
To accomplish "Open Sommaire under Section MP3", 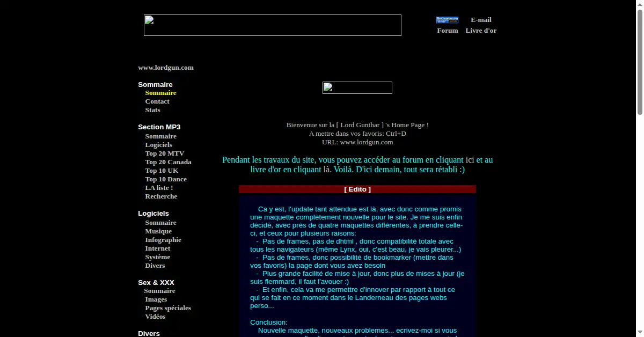I will (160, 136).
